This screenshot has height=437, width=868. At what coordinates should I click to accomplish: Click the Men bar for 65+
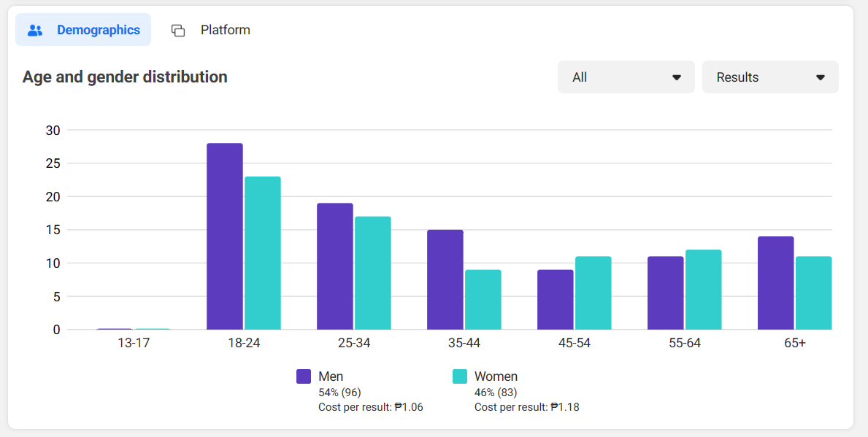coord(776,283)
